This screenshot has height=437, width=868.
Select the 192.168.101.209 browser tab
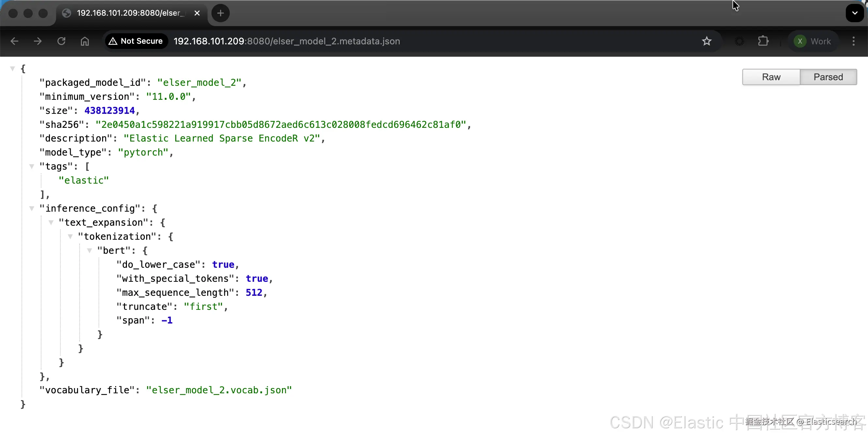pos(130,13)
